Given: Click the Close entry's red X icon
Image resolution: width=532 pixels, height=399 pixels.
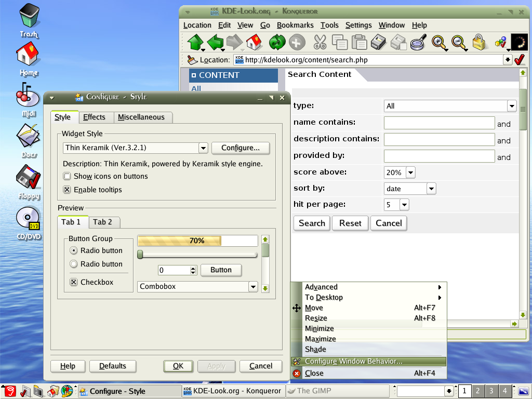Looking at the screenshot, I should [297, 373].
